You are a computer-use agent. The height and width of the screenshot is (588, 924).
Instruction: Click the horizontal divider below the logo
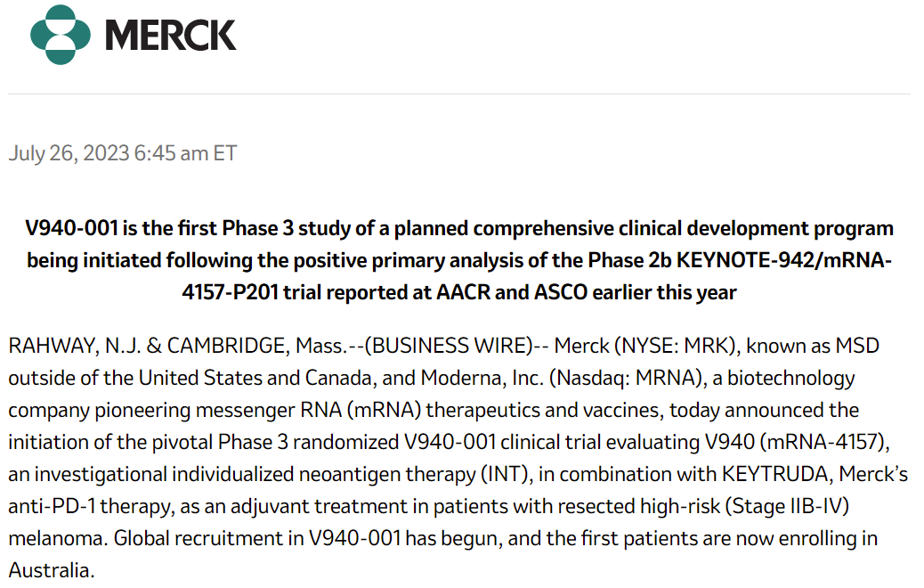click(x=459, y=94)
